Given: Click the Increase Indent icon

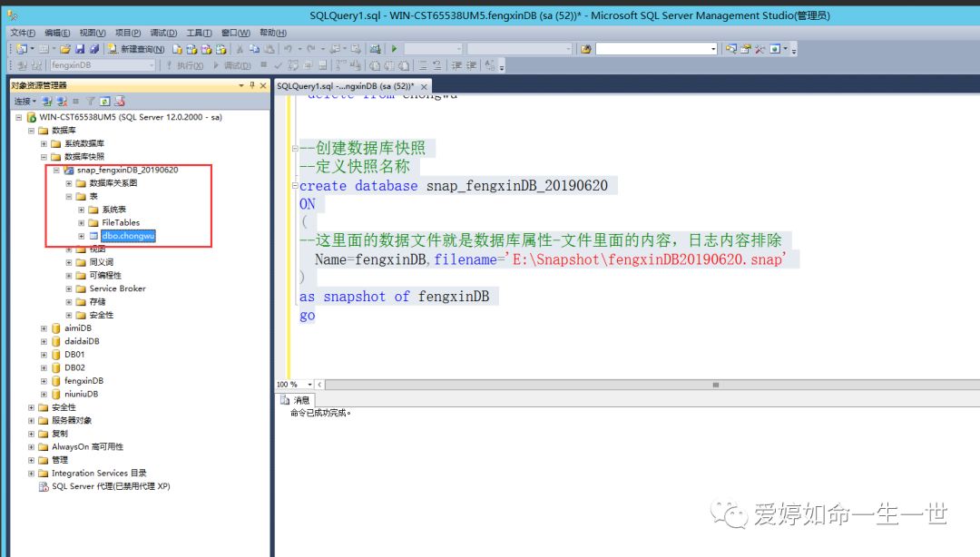Looking at the screenshot, I should [x=472, y=65].
